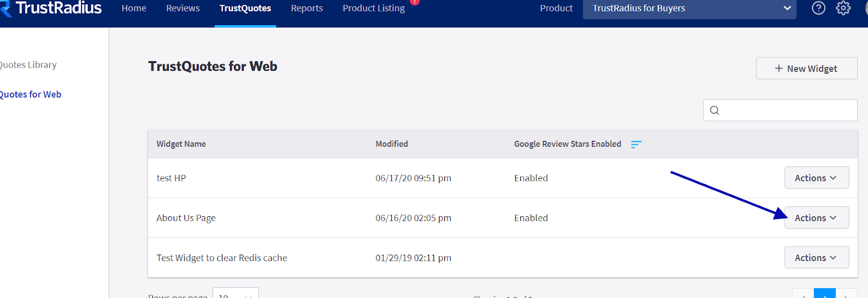Open the TrustRadius for Buyers product dropdown
This screenshot has height=298, width=868.
pyautogui.click(x=690, y=9)
